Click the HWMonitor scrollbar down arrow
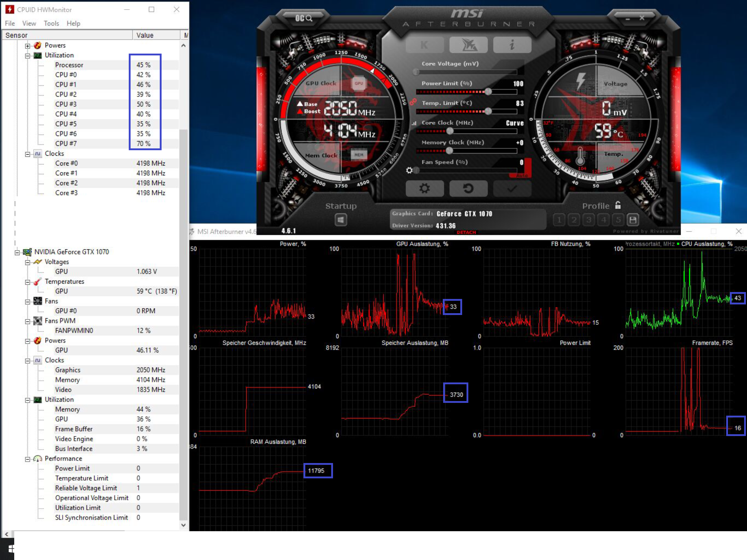747x560 pixels. [x=183, y=525]
